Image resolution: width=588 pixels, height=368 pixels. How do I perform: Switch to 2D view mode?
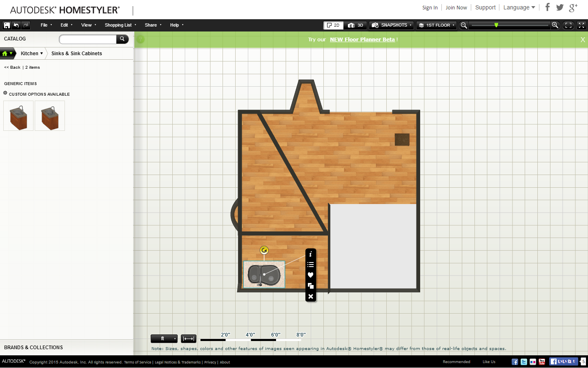[x=334, y=25]
